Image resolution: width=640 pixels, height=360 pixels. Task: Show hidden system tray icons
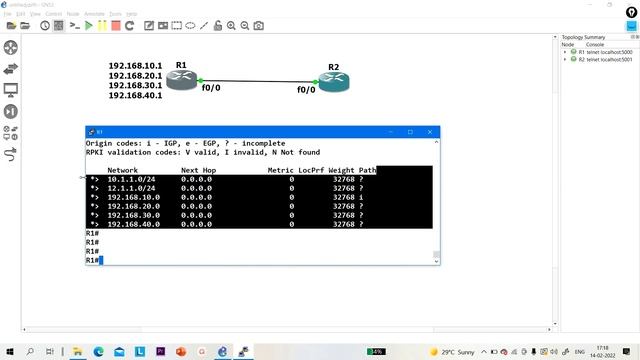(484, 352)
